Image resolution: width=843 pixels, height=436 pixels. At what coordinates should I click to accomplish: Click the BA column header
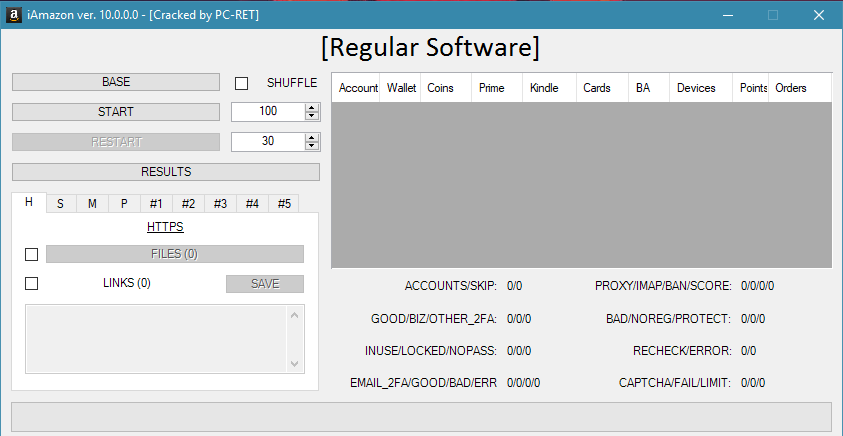click(649, 88)
